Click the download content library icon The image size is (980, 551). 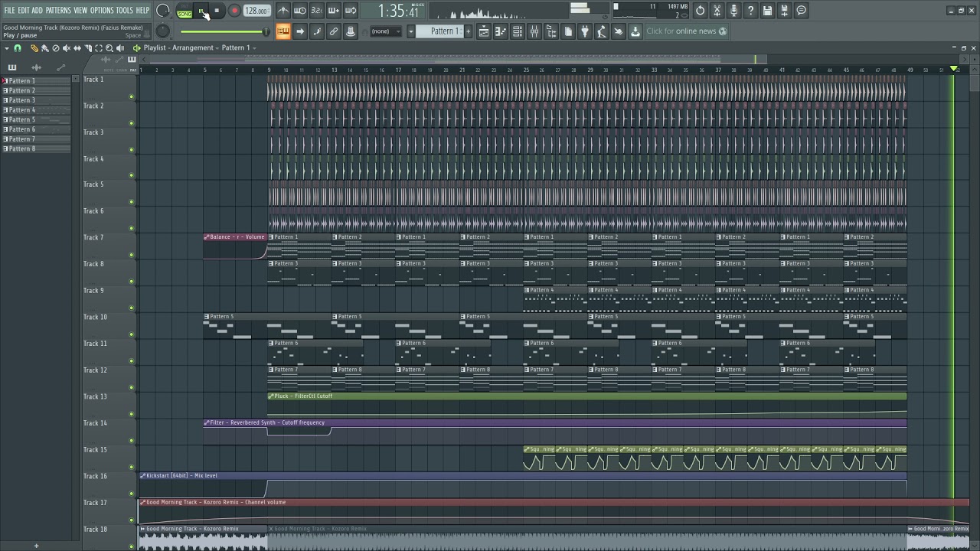coord(635,31)
